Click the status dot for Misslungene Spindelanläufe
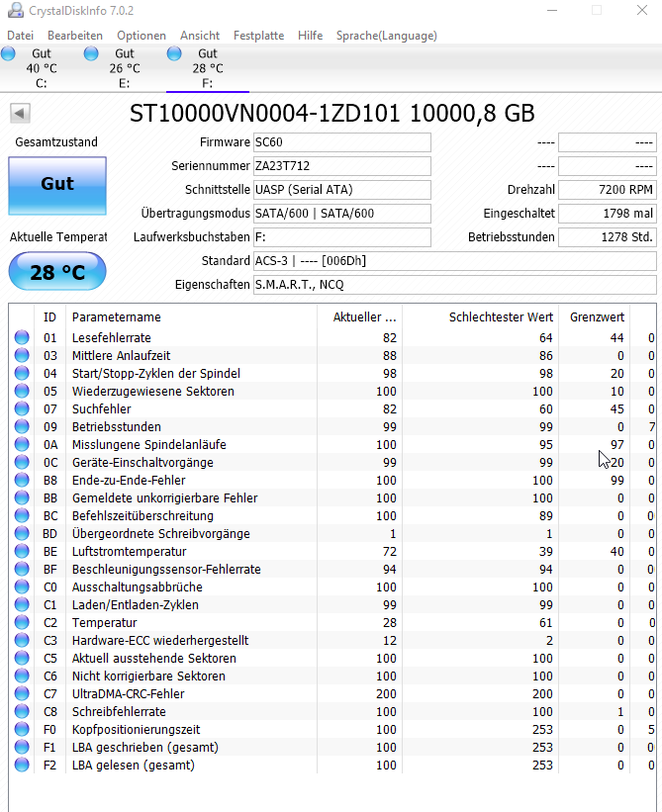The image size is (662, 812). tap(22, 444)
